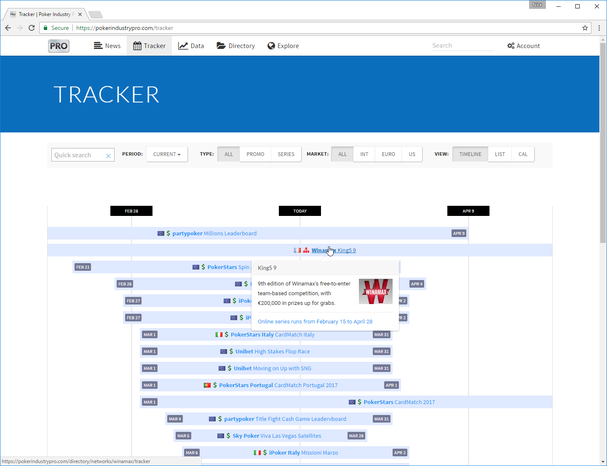Click dollar icon on Unibet High Stakes row

click(231, 351)
